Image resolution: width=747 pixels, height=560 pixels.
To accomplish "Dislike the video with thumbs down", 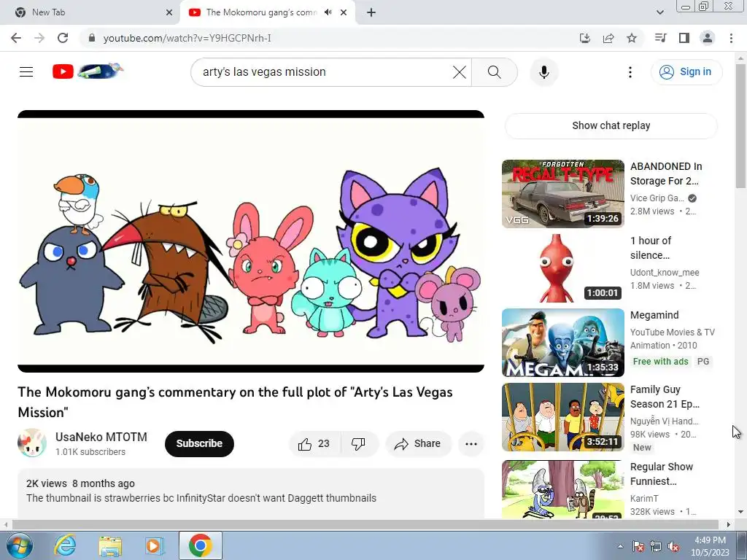I will 359,444.
